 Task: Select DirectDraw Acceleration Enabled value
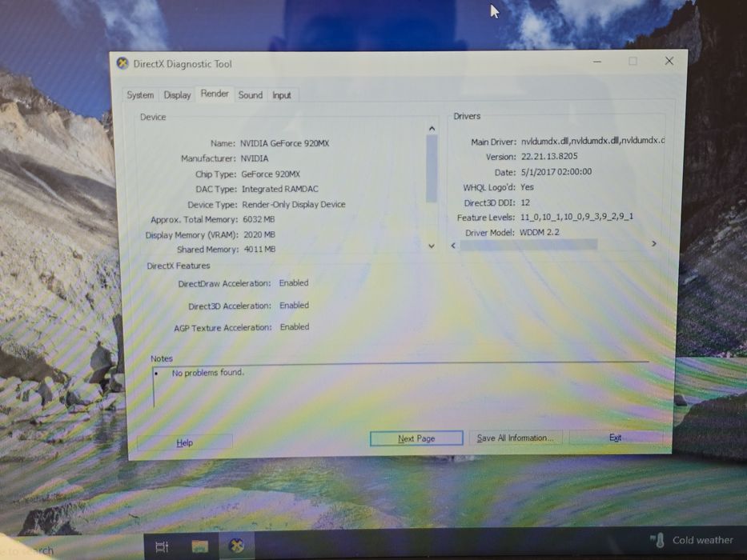294,283
